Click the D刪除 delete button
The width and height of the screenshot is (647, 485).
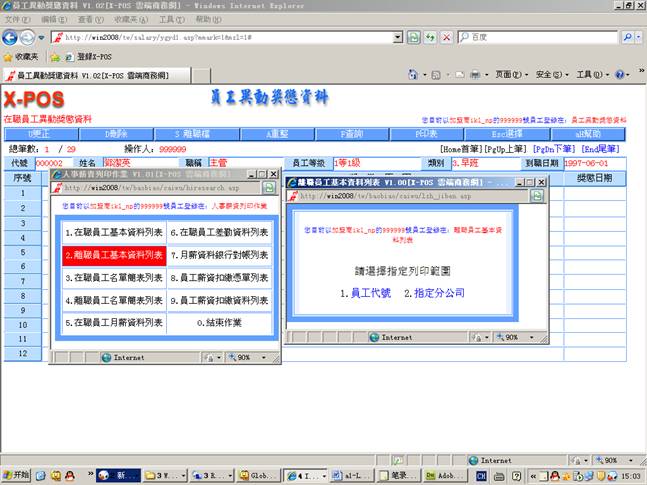click(119, 134)
